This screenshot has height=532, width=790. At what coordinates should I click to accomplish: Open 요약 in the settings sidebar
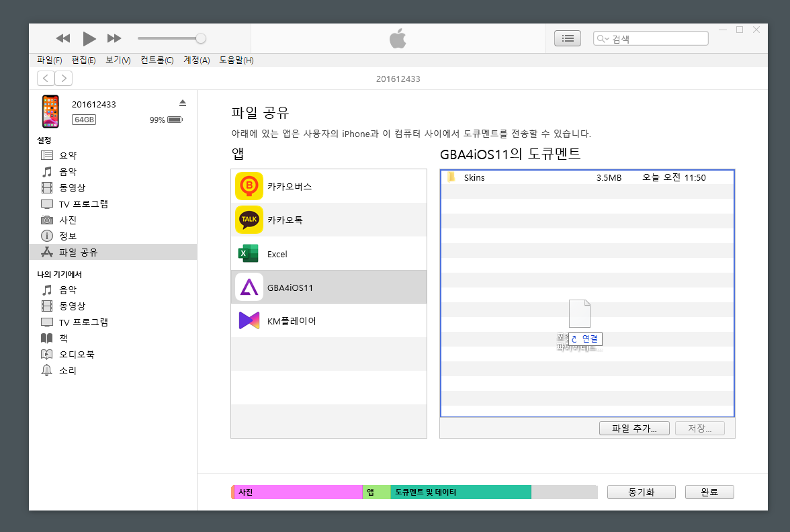113,155
